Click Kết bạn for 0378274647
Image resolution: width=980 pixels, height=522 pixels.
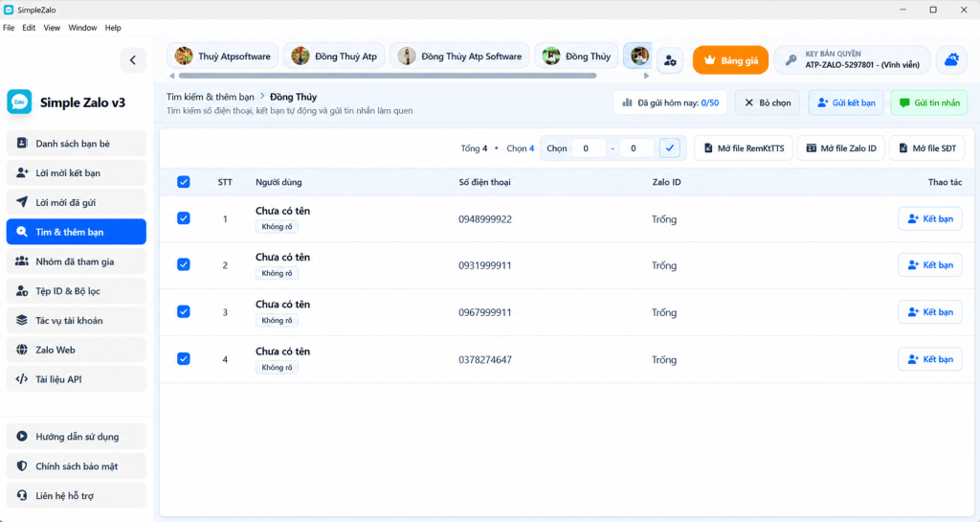930,359
